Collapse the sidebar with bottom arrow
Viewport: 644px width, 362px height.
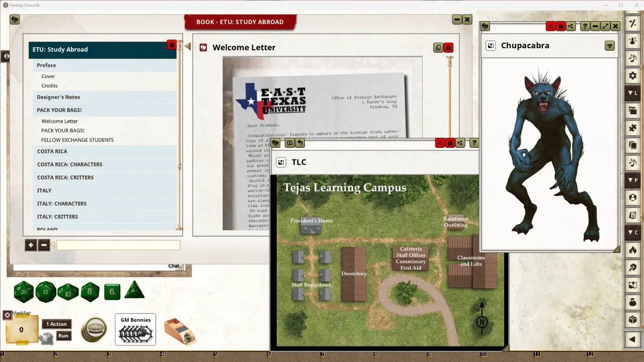632,339
